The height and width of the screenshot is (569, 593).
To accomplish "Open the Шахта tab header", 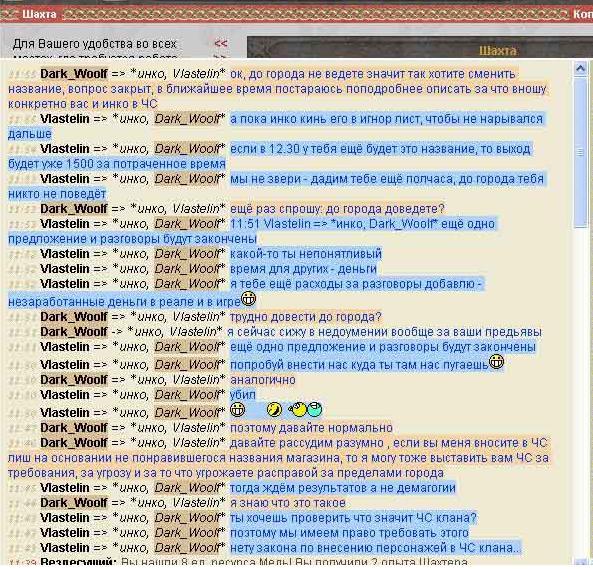I will (39, 14).
